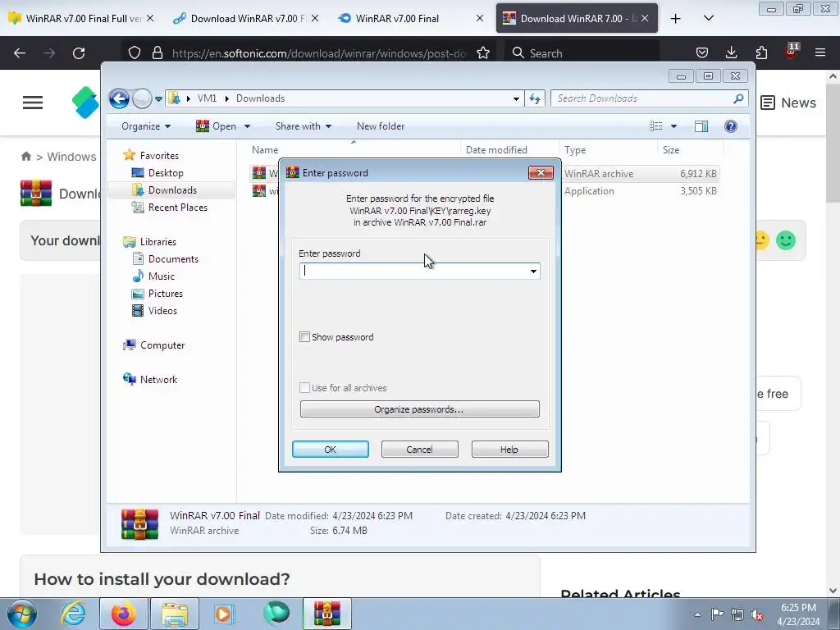The width and height of the screenshot is (840, 630).
Task: Open the Firefox downloads panel
Action: (731, 52)
